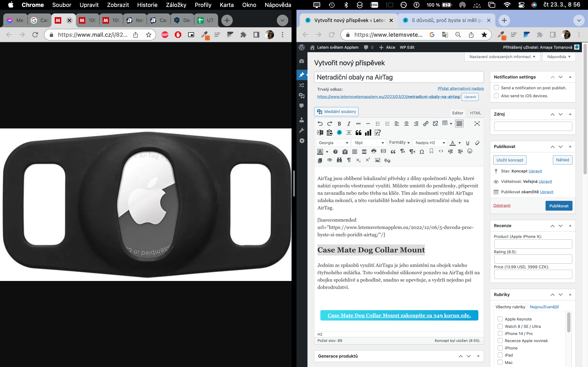
Task: Click the emoticon smiley toolbar icon
Action: coord(470,151)
